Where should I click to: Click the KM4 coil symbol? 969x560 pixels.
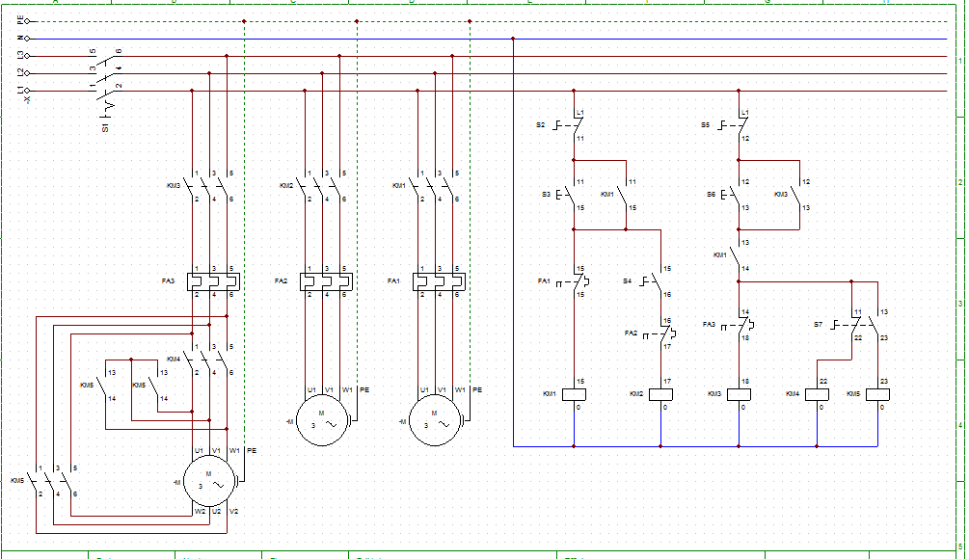click(x=817, y=394)
